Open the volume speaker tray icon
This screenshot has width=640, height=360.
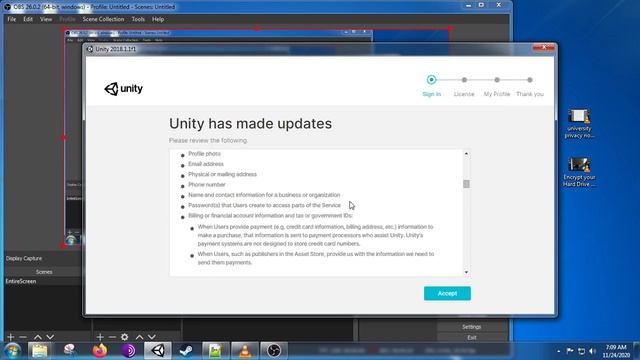click(592, 351)
